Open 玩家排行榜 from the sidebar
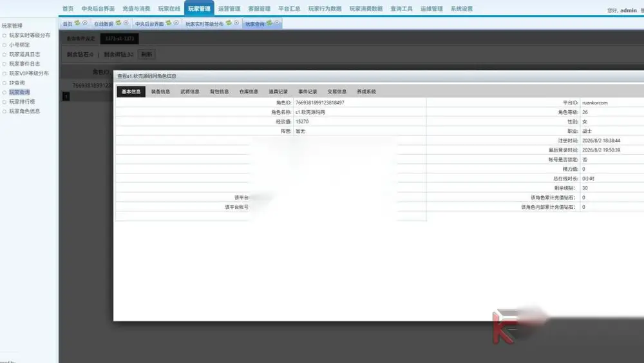644x363 pixels. tap(22, 101)
